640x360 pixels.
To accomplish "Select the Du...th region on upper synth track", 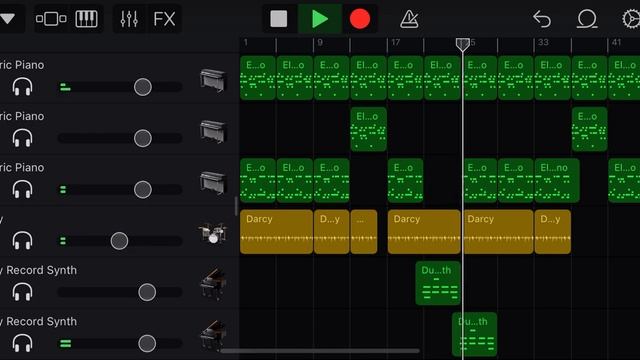I will click(x=438, y=283).
